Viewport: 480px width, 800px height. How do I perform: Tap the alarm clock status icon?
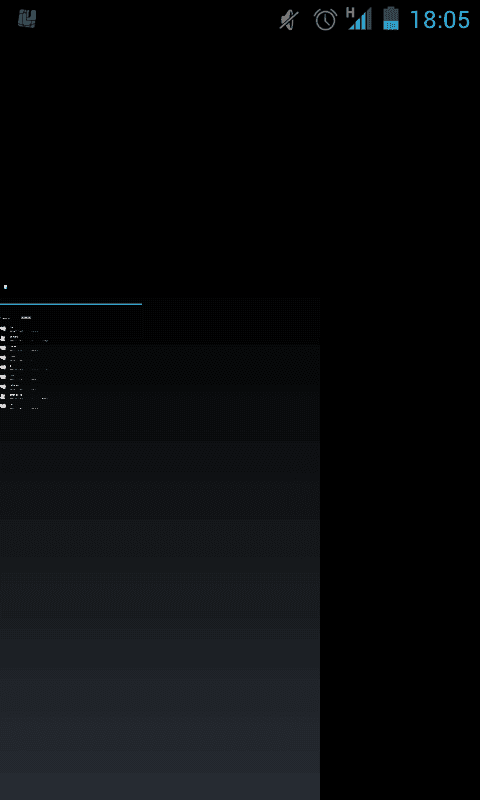tap(325, 20)
